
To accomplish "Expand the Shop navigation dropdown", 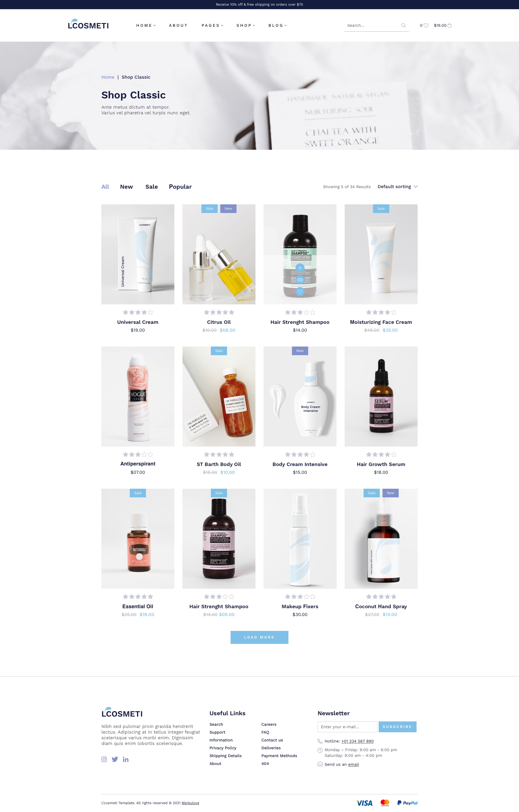I will [x=246, y=25].
